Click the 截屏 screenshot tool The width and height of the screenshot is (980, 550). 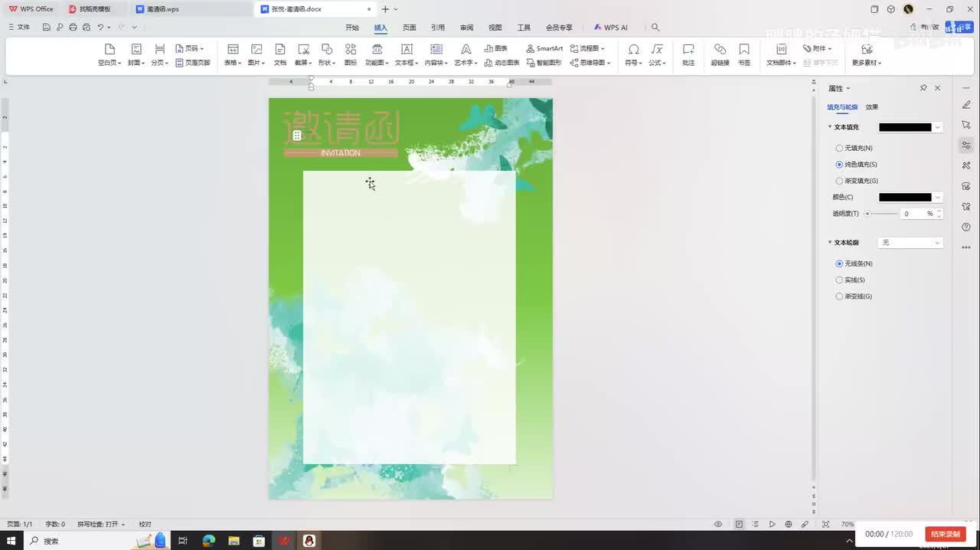coord(303,54)
